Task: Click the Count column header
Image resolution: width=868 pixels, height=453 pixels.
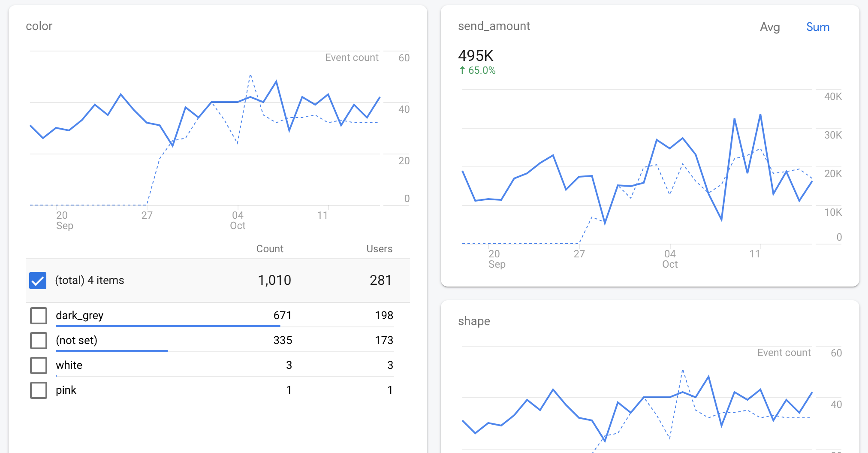Action: coord(270,249)
